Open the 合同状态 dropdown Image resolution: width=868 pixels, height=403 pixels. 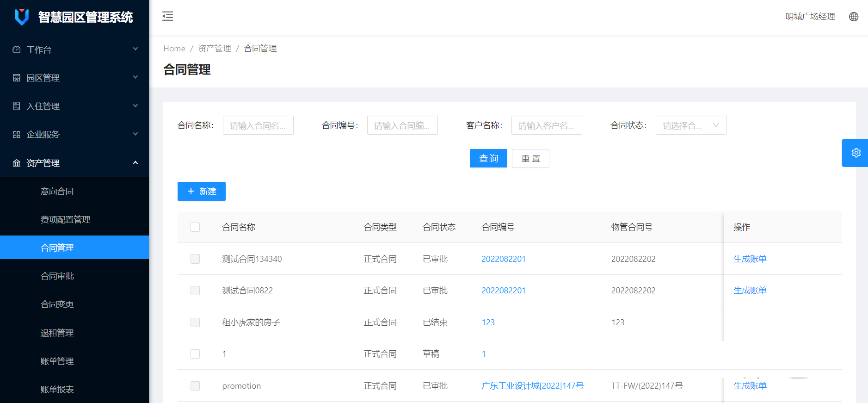pyautogui.click(x=690, y=125)
